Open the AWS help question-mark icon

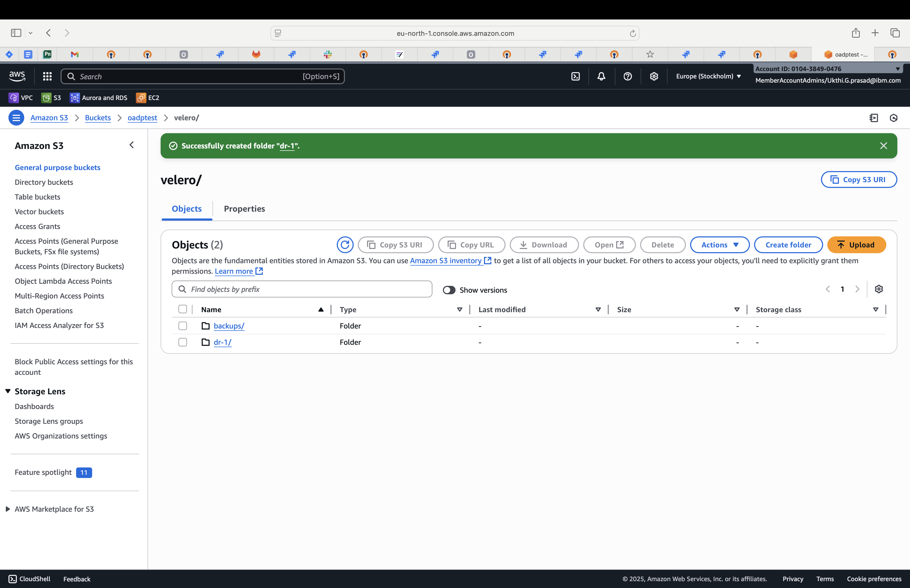(x=627, y=76)
